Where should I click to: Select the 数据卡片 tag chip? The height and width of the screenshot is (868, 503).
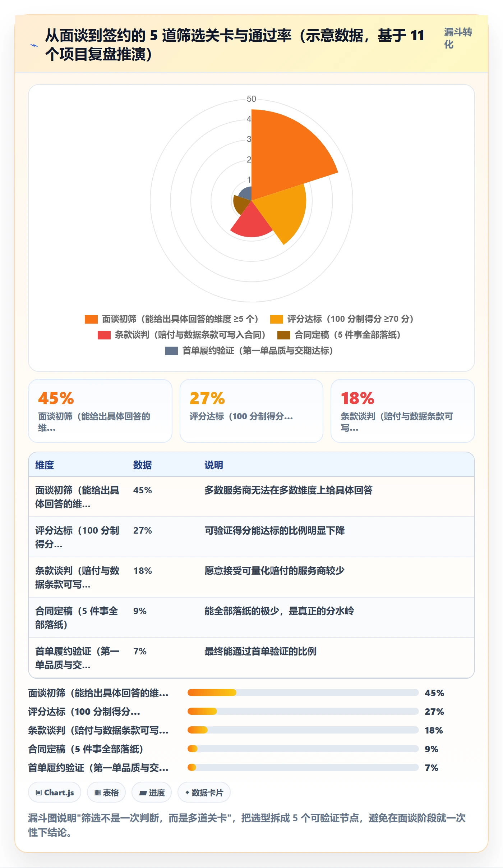click(x=204, y=792)
